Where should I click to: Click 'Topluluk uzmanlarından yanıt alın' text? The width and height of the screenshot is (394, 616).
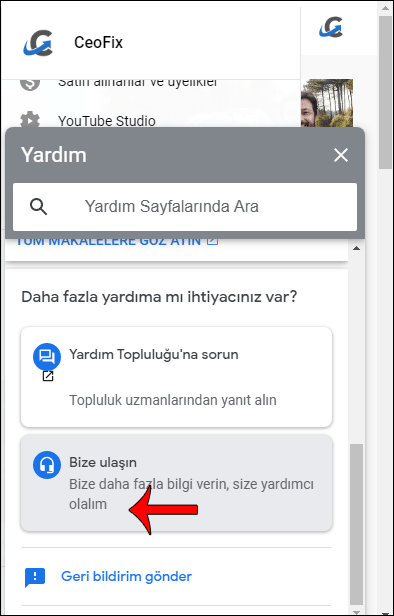point(173,400)
